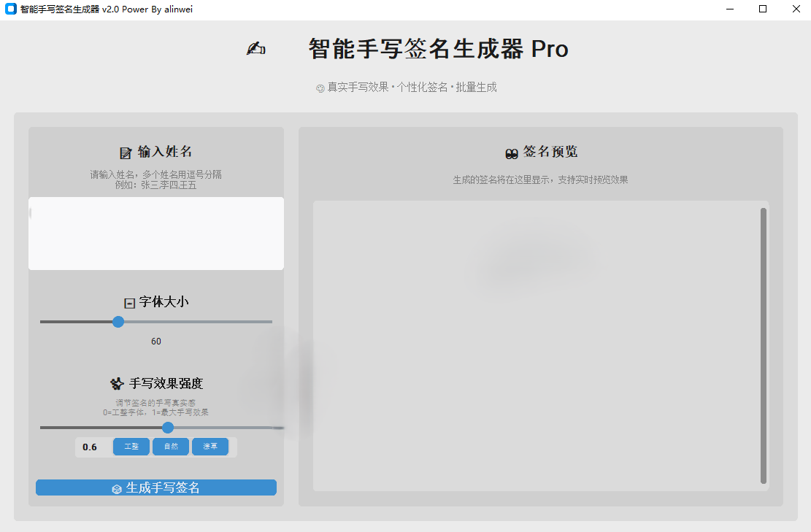Click the sparkle icon beside 手写效果强度

(116, 384)
